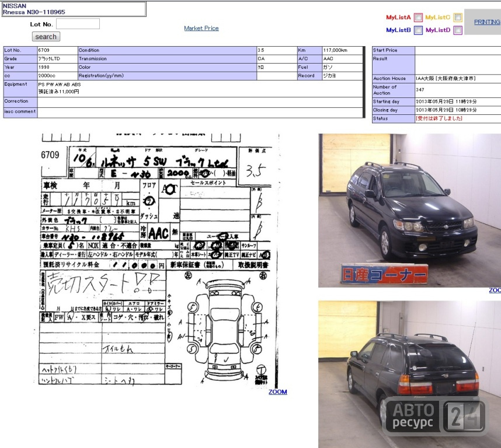Select the mileage value 117,000km
501x448 pixels.
click(x=335, y=50)
